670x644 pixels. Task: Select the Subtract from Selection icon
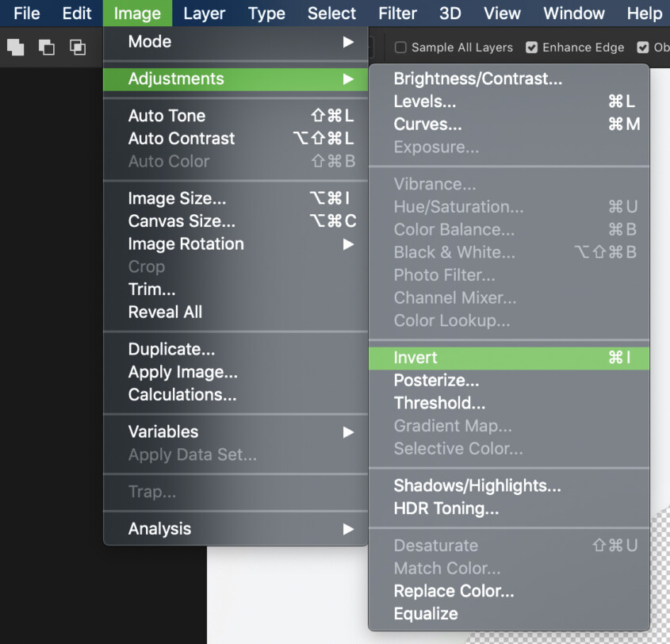48,48
